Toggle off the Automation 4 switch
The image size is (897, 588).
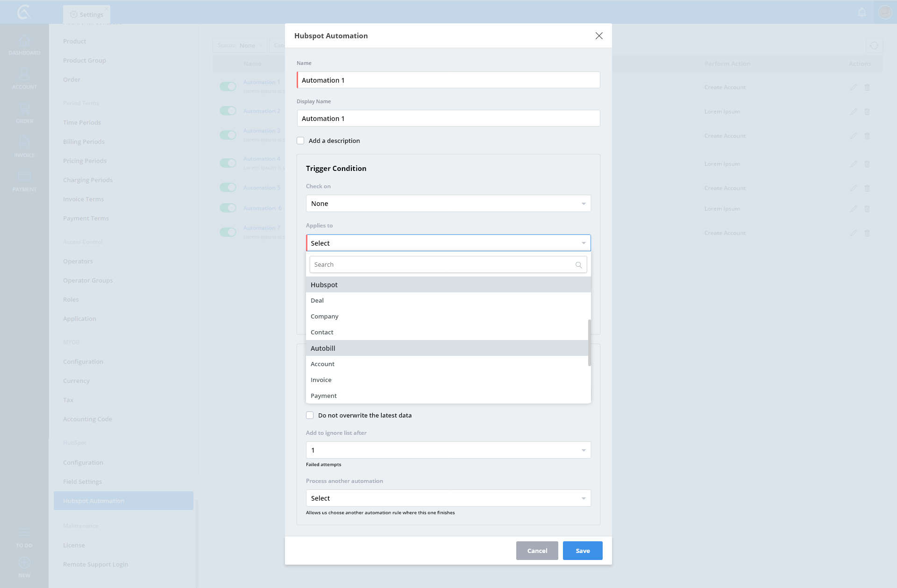pyautogui.click(x=228, y=163)
